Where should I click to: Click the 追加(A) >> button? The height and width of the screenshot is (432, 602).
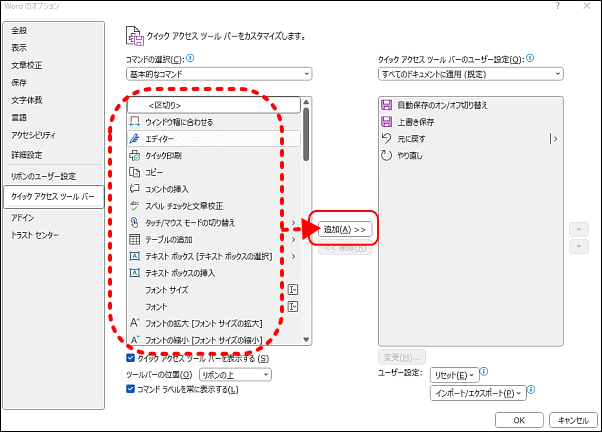pyautogui.click(x=345, y=229)
